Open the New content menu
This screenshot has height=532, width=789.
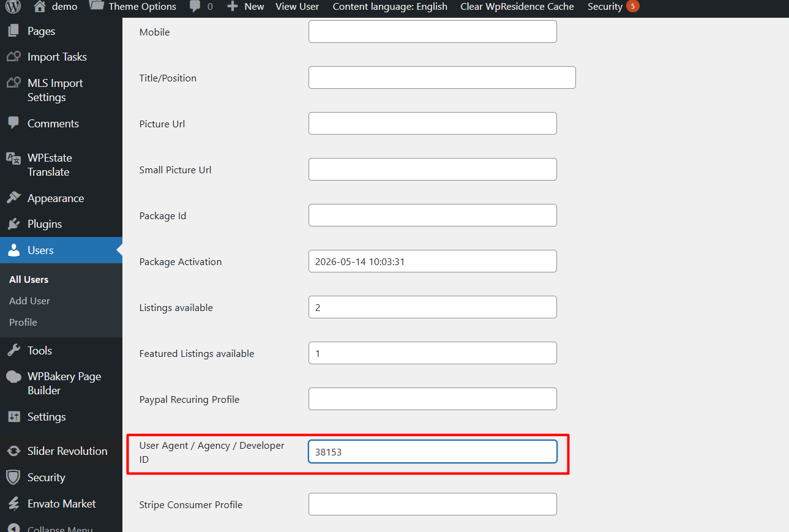pos(254,7)
